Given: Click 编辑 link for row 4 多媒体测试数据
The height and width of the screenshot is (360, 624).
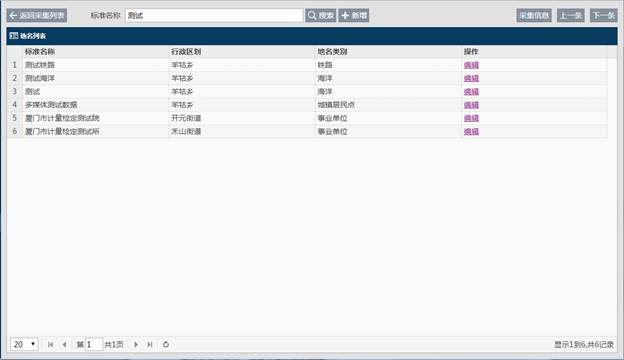Looking at the screenshot, I should 471,105.
